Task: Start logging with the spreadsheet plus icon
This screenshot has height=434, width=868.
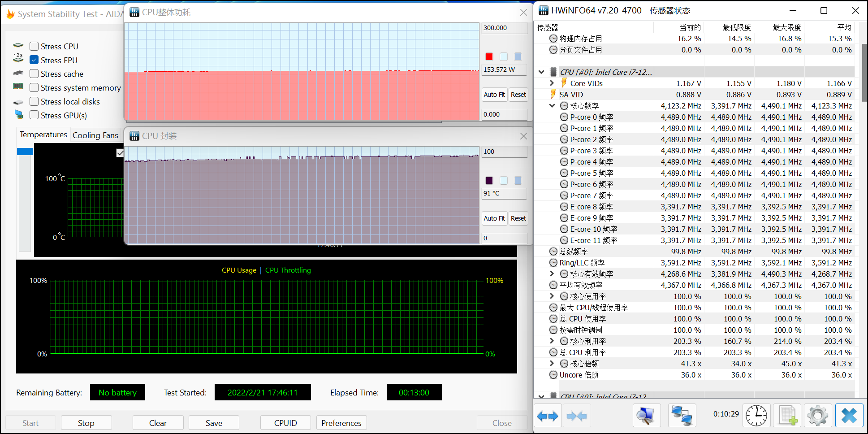Action: coord(787,416)
